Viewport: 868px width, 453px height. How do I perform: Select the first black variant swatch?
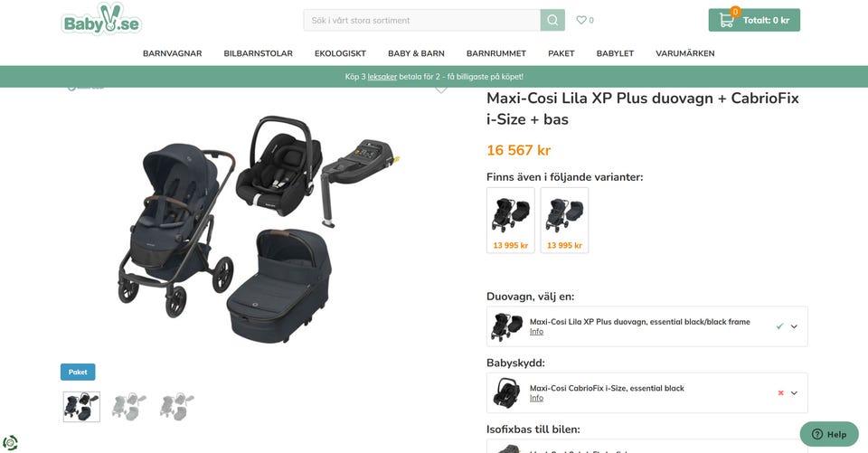510,221
